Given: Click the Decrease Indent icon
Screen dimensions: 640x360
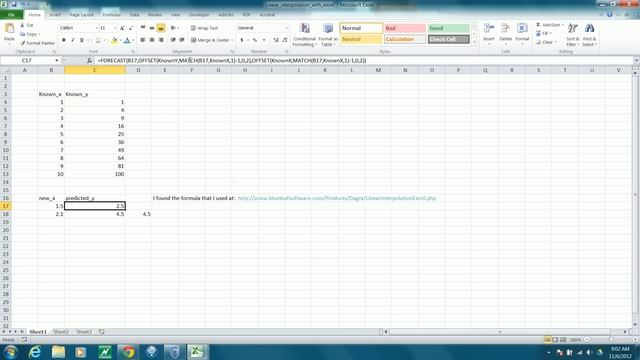Looking at the screenshot, I should pyautogui.click(x=173, y=40).
